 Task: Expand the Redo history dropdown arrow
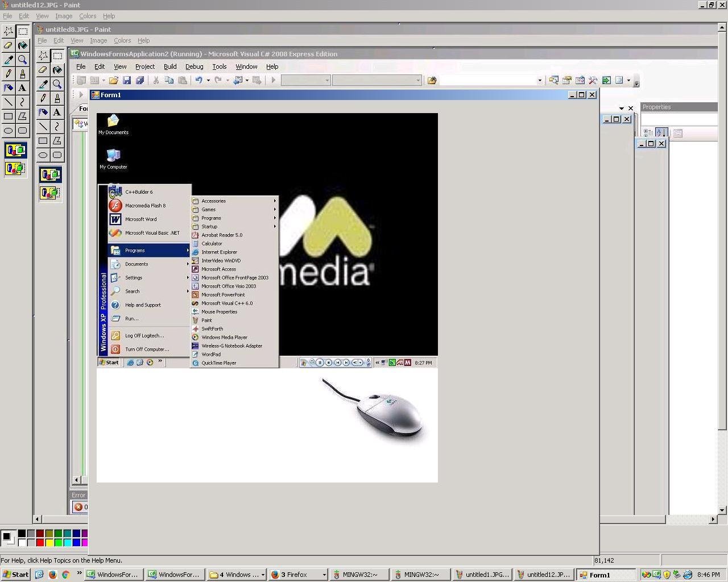pos(227,80)
